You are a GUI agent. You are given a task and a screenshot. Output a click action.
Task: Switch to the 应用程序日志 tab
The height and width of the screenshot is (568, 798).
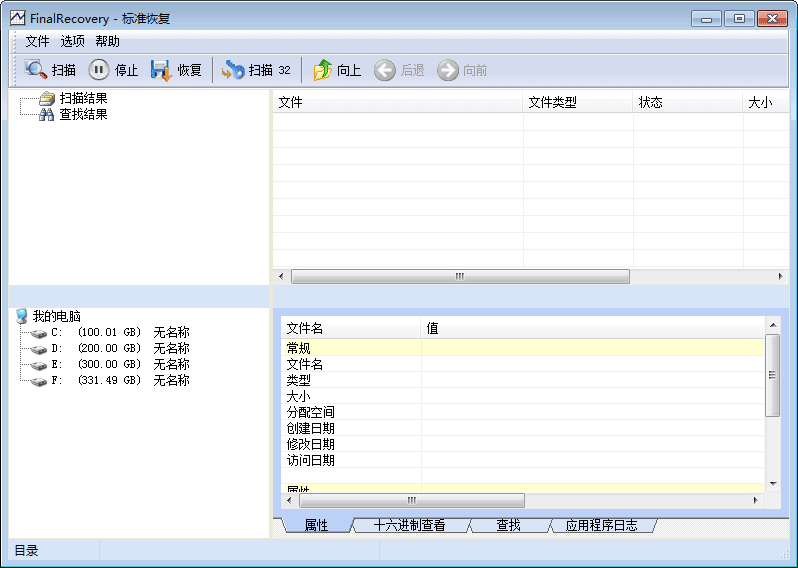602,525
